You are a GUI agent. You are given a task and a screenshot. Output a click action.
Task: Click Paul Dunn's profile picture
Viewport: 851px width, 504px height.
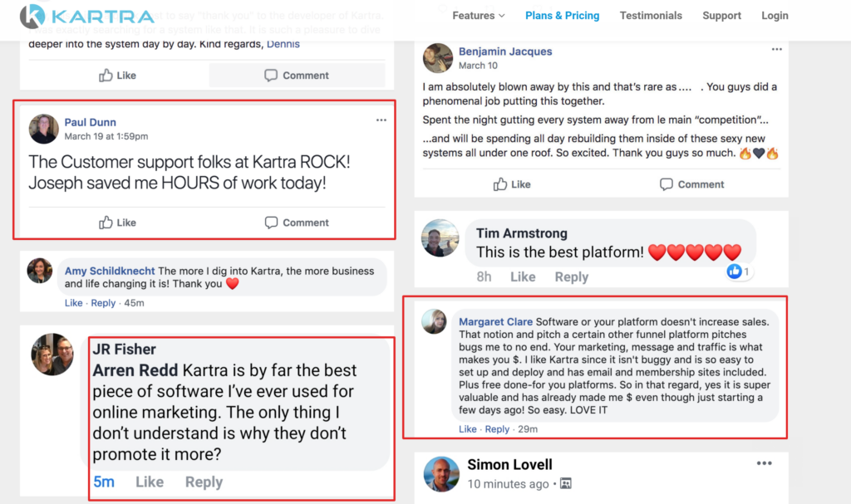44,129
